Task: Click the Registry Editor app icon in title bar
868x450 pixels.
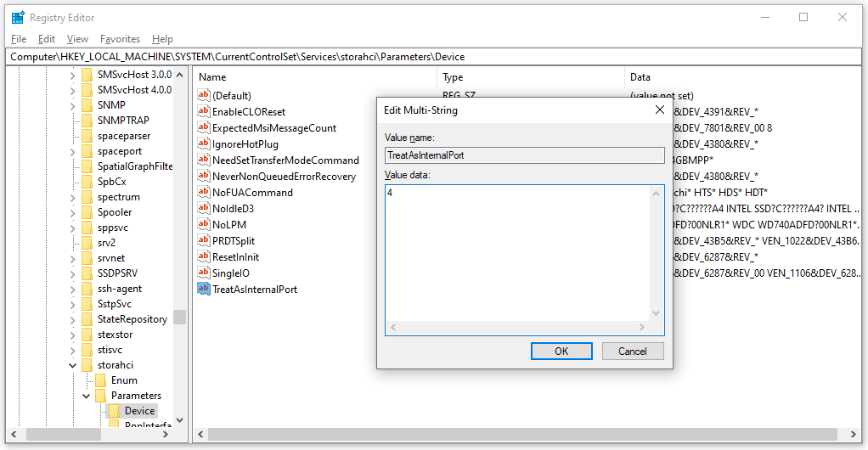Action: click(x=18, y=17)
